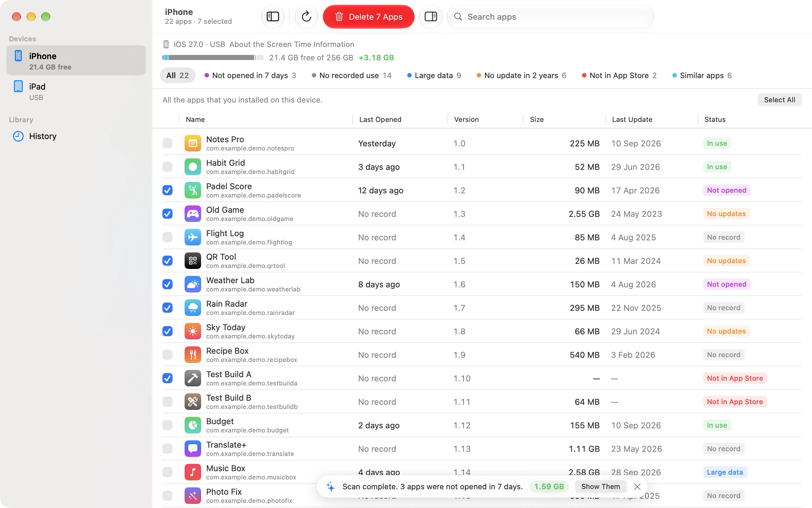Filter by Not opened in 7 days

click(x=250, y=76)
